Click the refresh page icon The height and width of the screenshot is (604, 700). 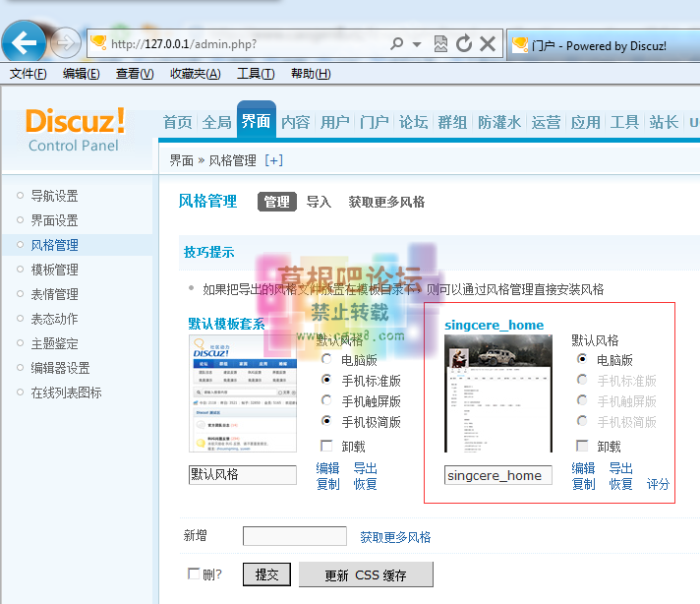pyautogui.click(x=464, y=43)
